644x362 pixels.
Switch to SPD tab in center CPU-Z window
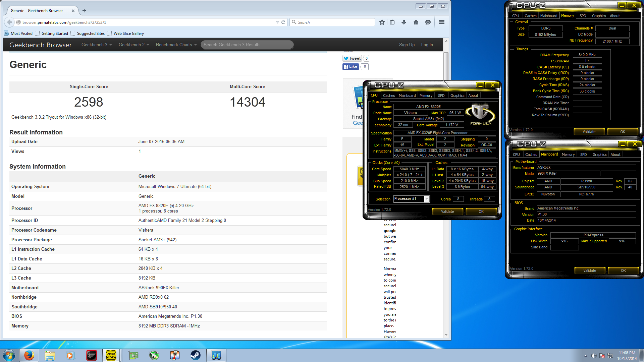tap(441, 96)
